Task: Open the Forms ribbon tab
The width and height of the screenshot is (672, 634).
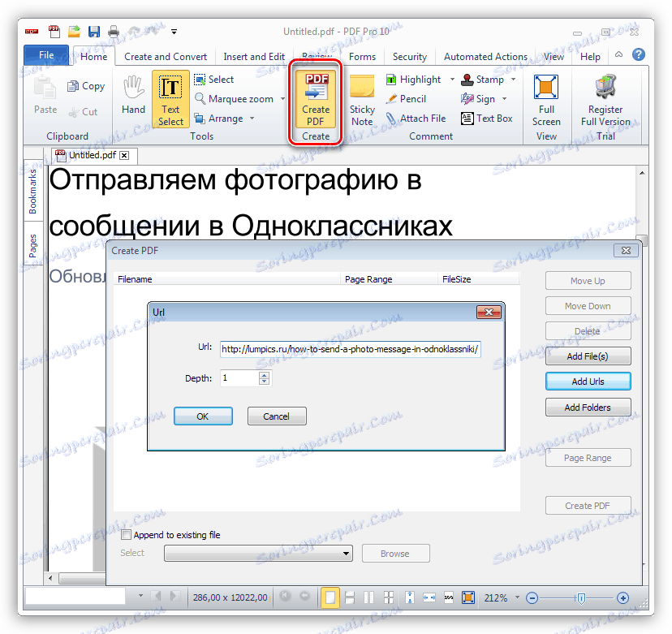Action: click(362, 57)
